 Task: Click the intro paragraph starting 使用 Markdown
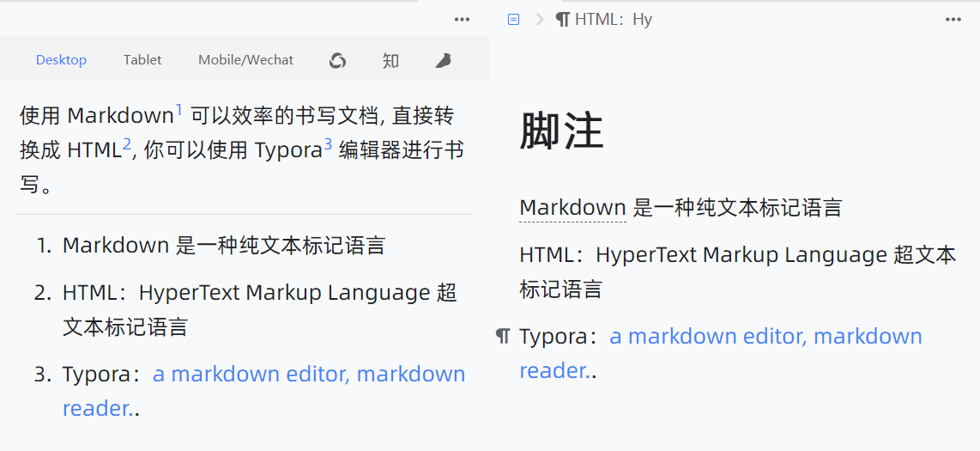(242, 150)
